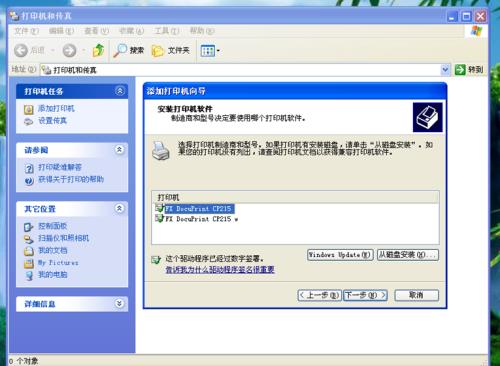Open the Views icon dropdown
This screenshot has width=500, height=366.
pyautogui.click(x=210, y=51)
